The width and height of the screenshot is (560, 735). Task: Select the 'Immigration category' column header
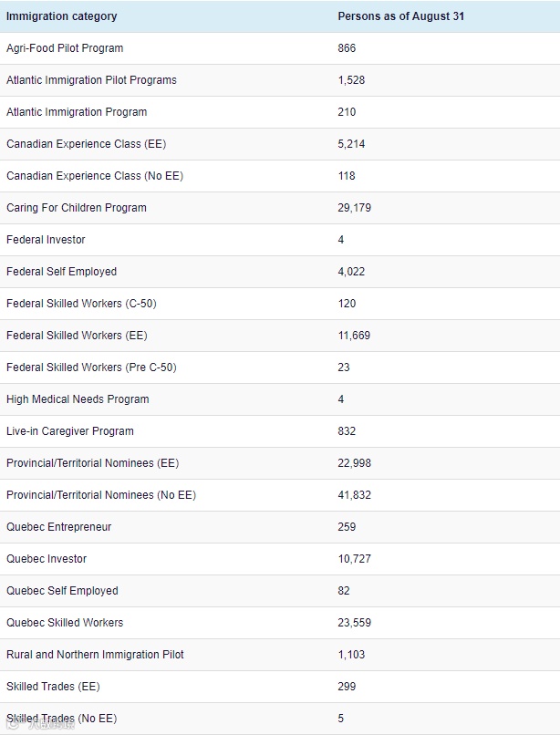(x=61, y=16)
